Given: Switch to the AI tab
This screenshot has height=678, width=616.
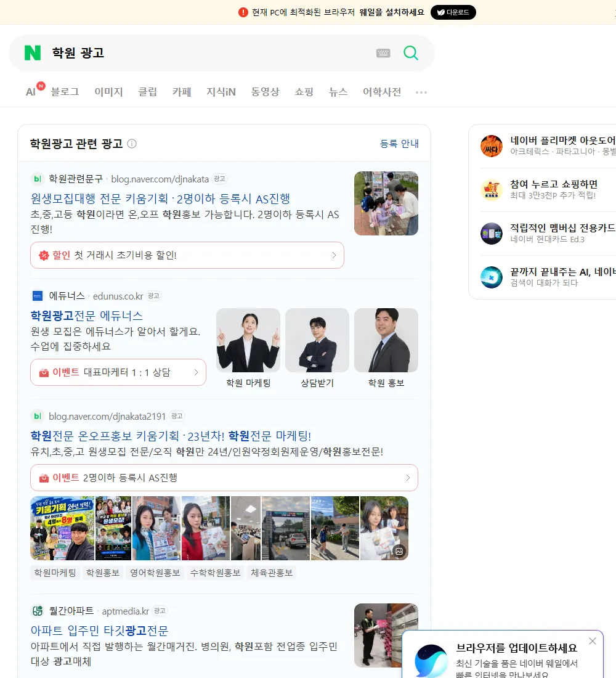Looking at the screenshot, I should click(x=31, y=92).
